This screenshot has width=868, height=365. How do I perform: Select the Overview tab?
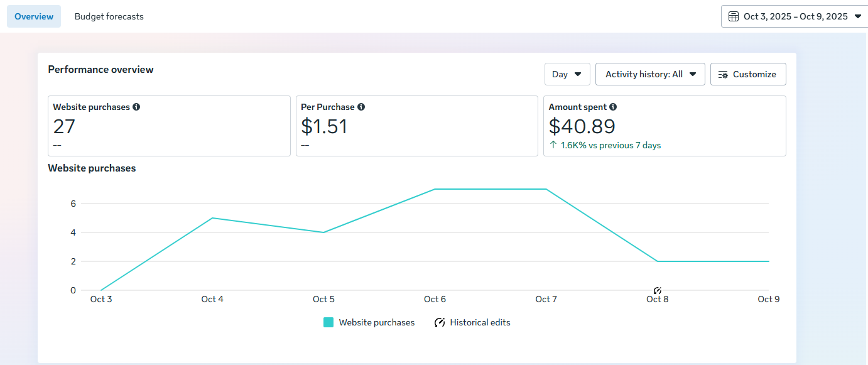(x=34, y=16)
